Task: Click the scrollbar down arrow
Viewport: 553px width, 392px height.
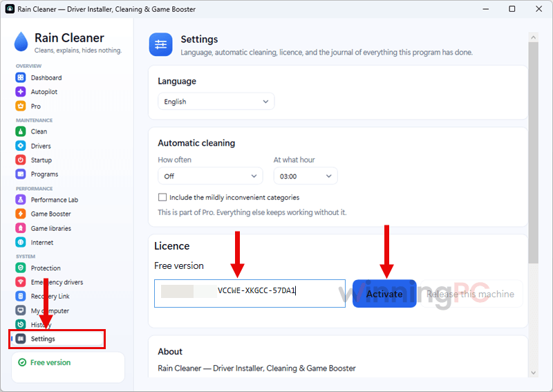Action: (533, 373)
